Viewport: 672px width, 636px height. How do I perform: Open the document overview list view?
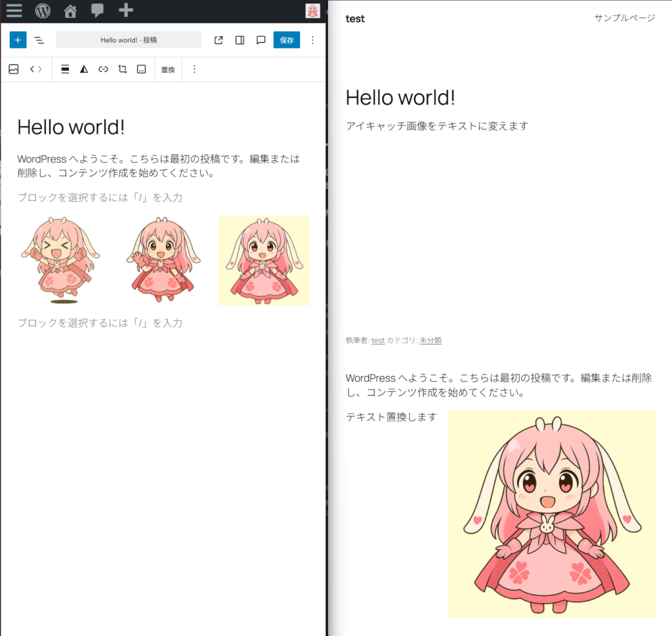click(x=39, y=40)
